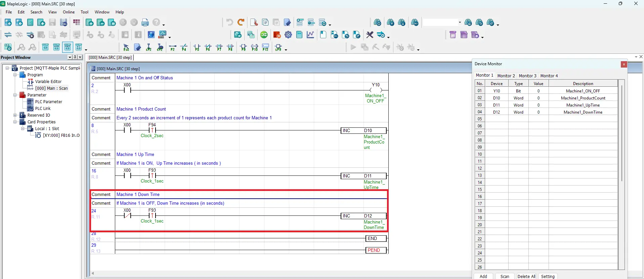Select the F6 normally closed contact tool

click(x=208, y=47)
